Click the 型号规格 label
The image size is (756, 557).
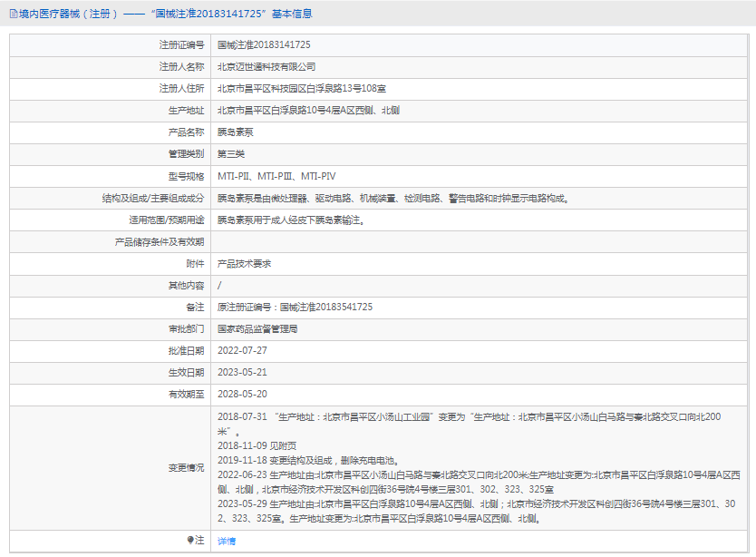coord(186,176)
